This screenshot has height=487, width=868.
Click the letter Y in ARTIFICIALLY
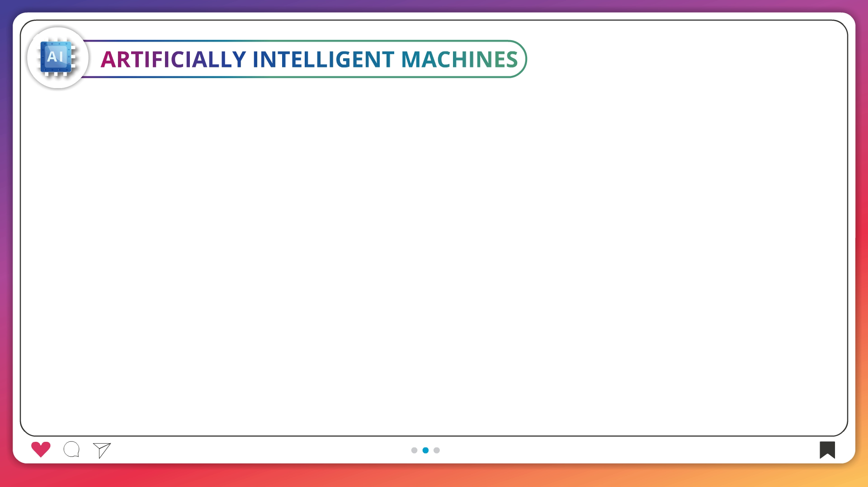239,60
